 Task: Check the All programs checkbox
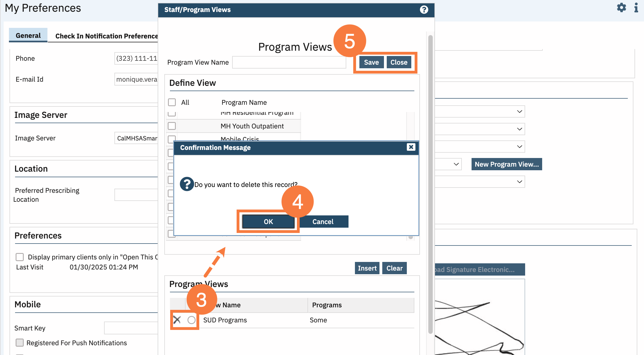172,102
